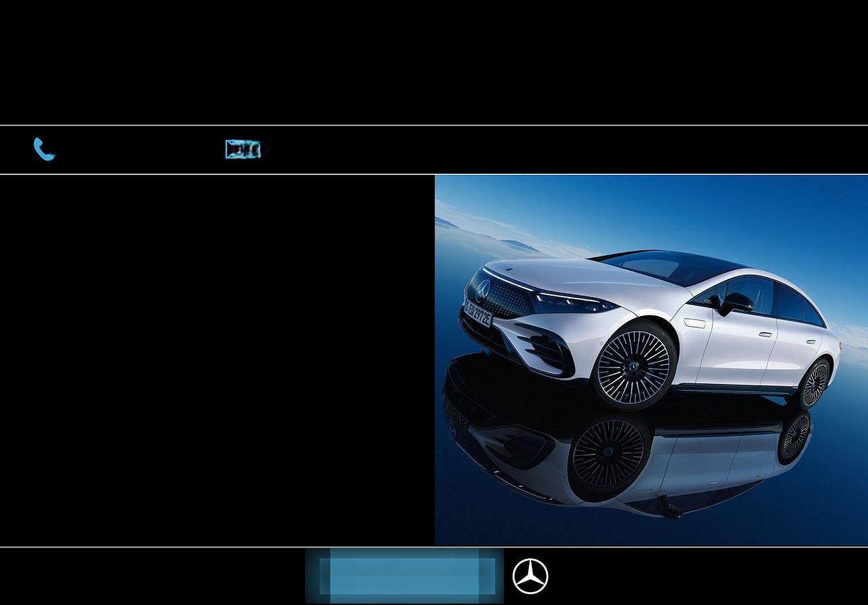Click the black content panel left of the car
868x605 pixels.
(217, 359)
